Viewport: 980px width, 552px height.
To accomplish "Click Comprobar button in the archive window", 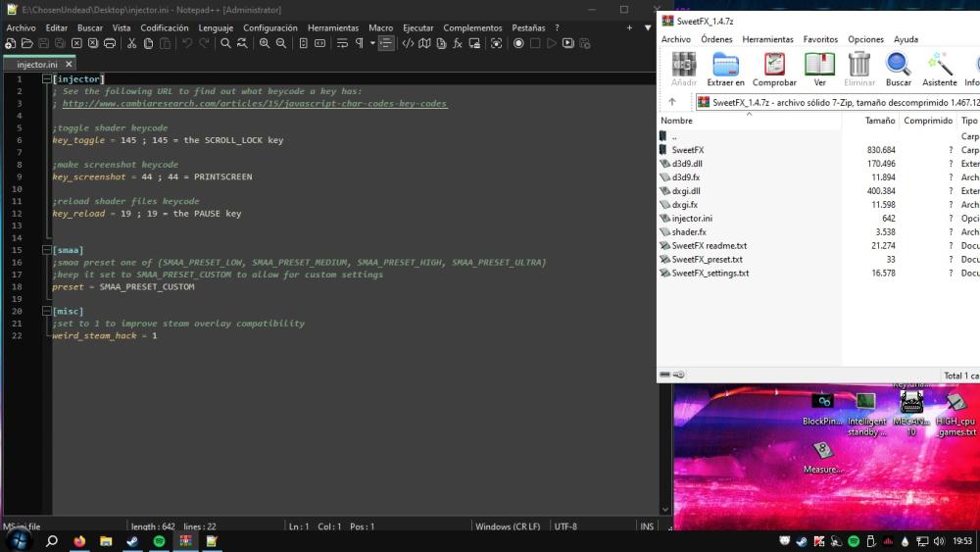I will click(774, 70).
